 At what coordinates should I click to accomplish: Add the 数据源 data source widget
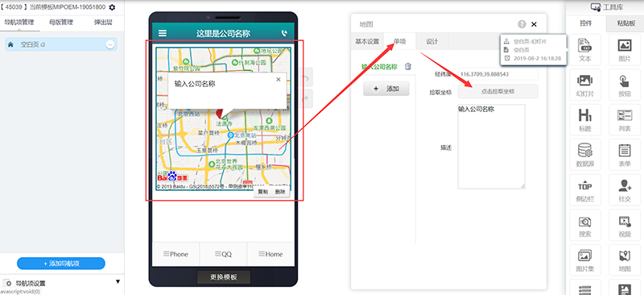585,155
